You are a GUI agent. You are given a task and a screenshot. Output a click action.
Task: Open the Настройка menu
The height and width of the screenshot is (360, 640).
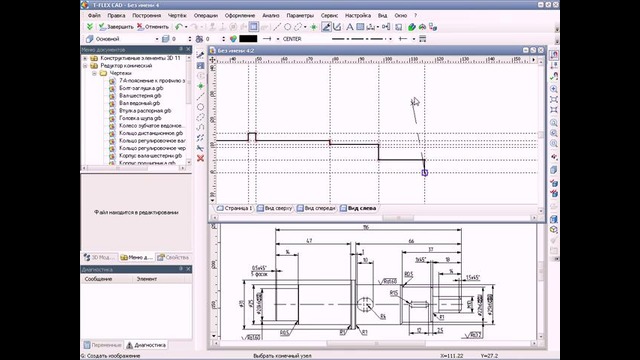coord(358,16)
